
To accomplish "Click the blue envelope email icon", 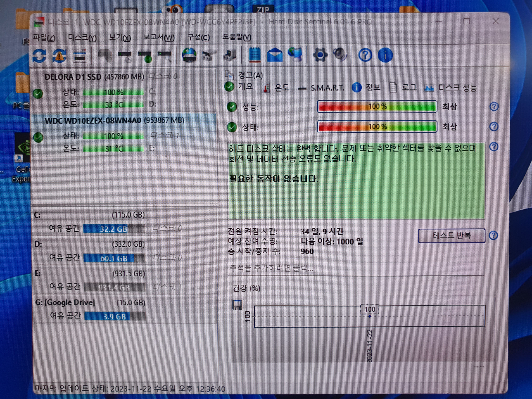I will pyautogui.click(x=275, y=55).
